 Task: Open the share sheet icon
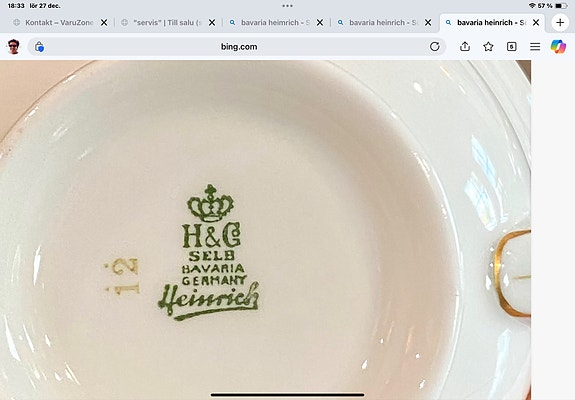coord(465,47)
